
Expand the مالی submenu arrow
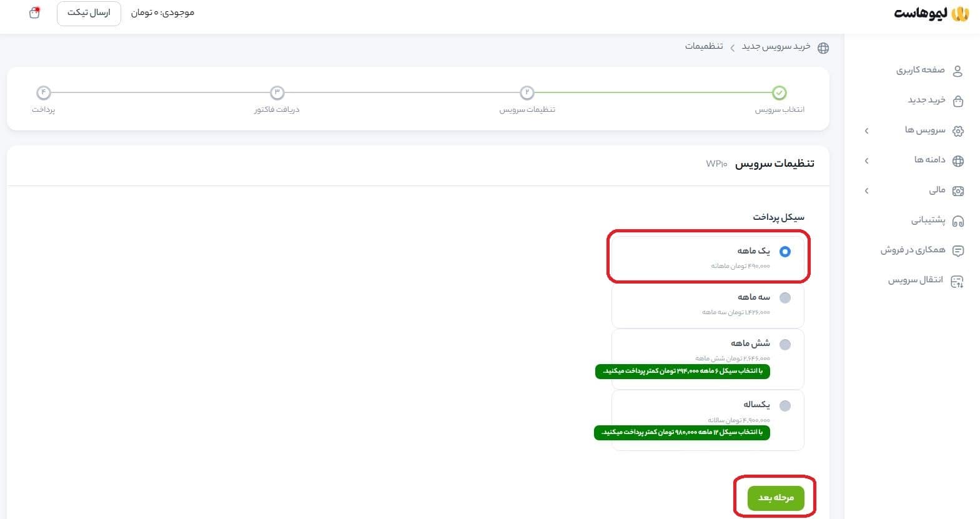(x=866, y=190)
